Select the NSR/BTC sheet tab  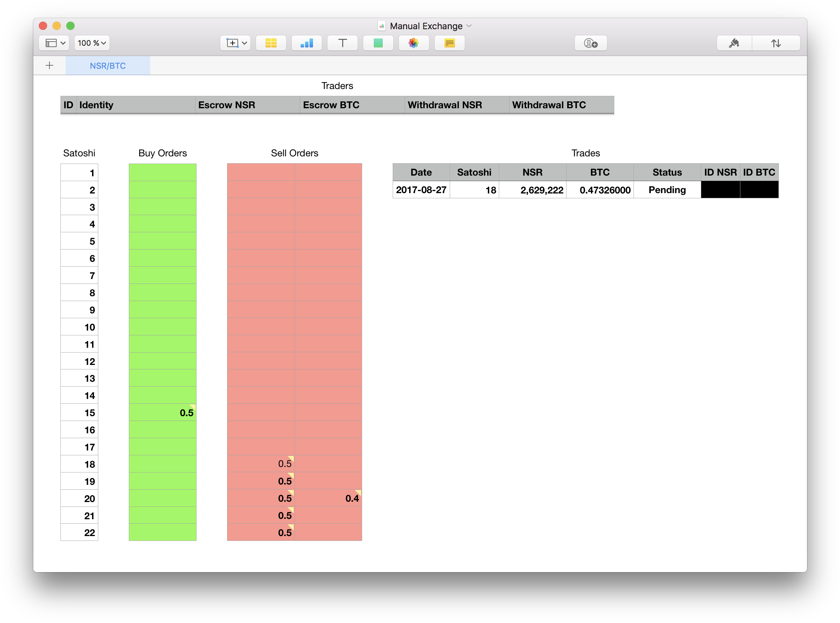point(108,66)
